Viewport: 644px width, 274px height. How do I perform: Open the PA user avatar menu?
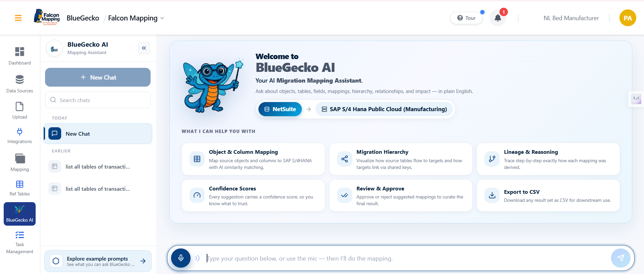click(x=628, y=18)
